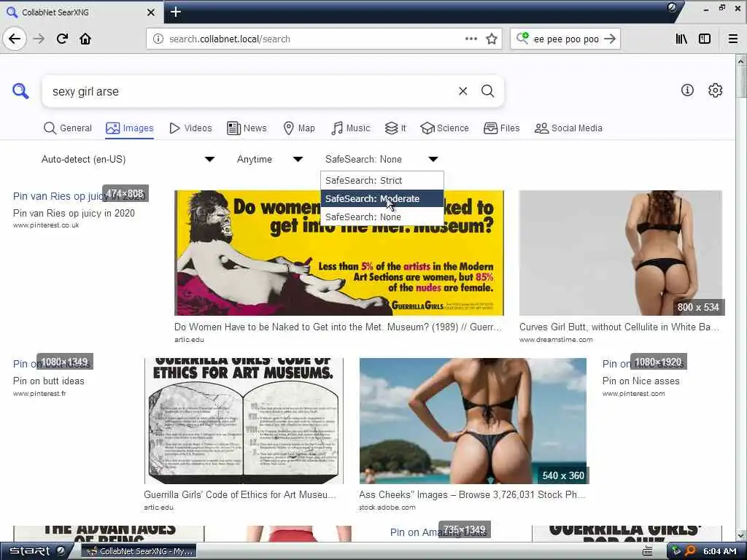747x560 pixels.
Task: Click the SearXNG magnifier logo
Action: (20, 90)
